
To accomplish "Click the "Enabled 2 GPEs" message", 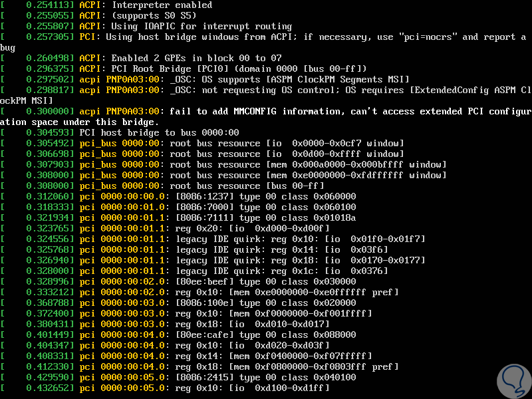I will [148, 59].
